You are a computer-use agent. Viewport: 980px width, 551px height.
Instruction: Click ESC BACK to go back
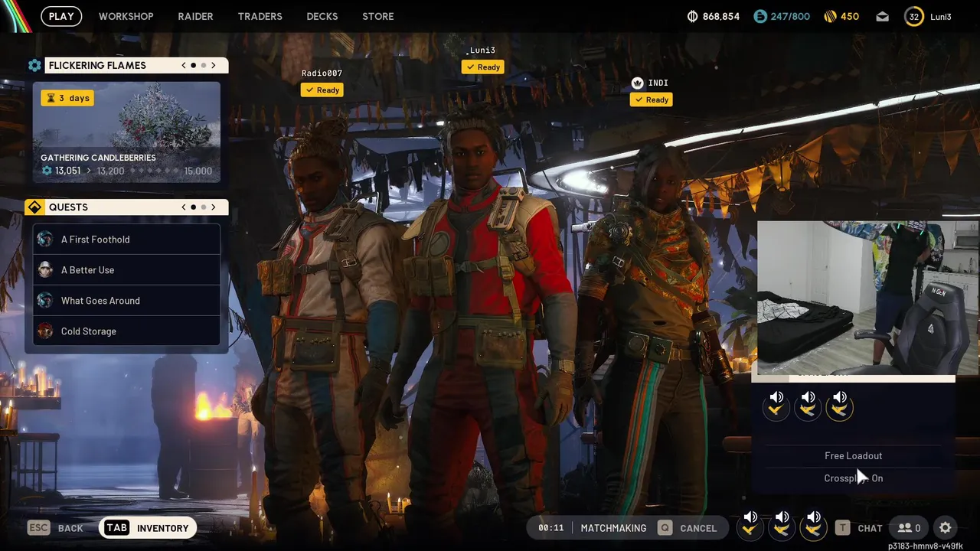[x=56, y=528]
